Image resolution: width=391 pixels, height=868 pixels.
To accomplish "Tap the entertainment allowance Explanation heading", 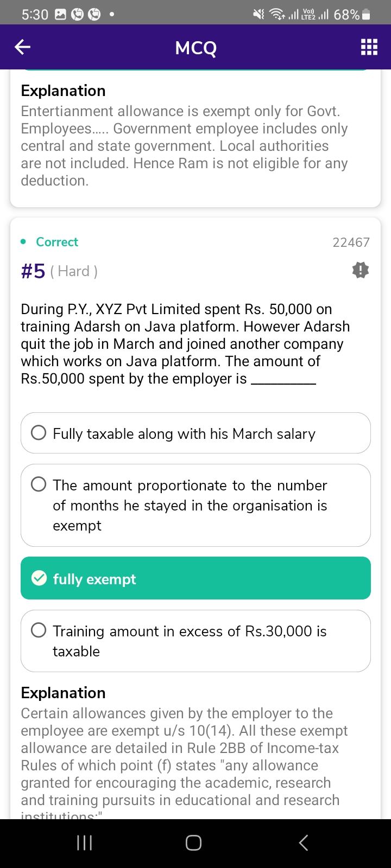I will pyautogui.click(x=63, y=91).
